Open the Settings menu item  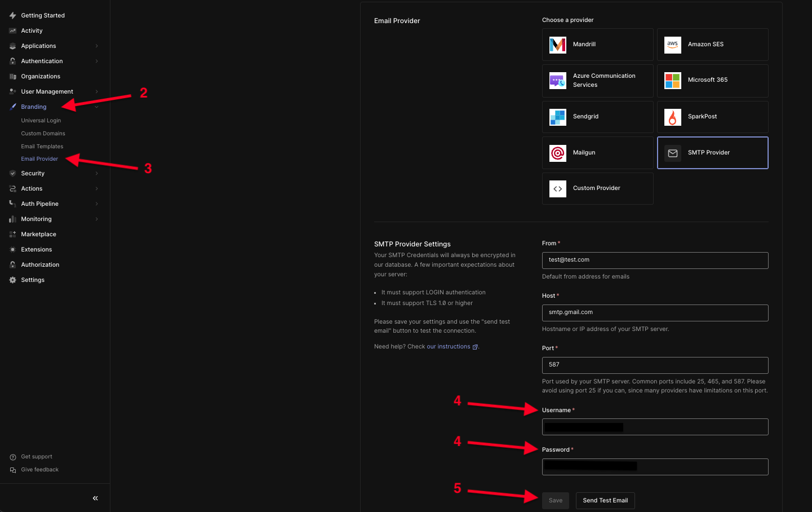[33, 280]
